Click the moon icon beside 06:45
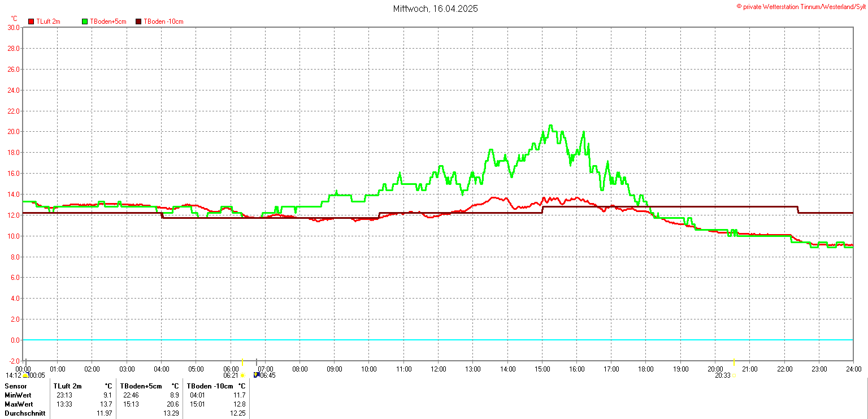 point(257,375)
